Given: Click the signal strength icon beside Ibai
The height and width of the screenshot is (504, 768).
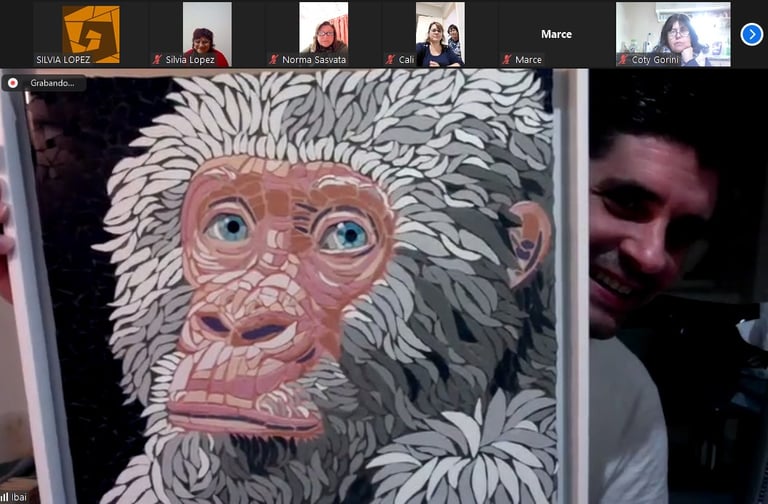Looking at the screenshot, I should click(4, 497).
